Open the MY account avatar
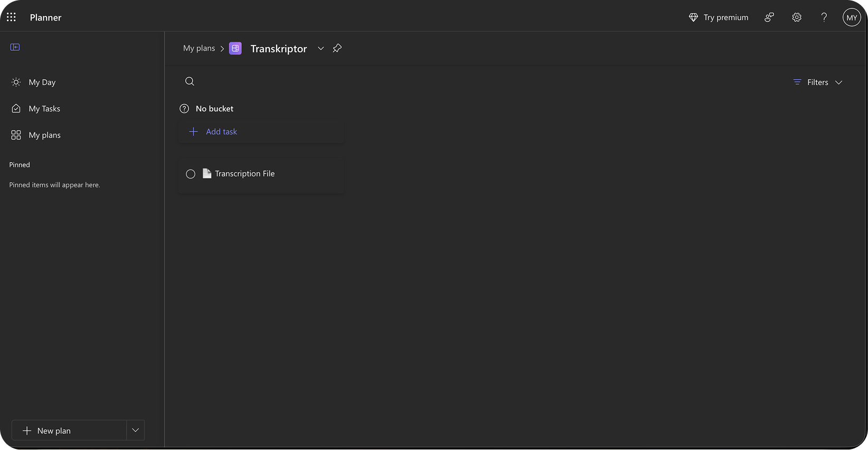The height and width of the screenshot is (450, 868). click(852, 17)
